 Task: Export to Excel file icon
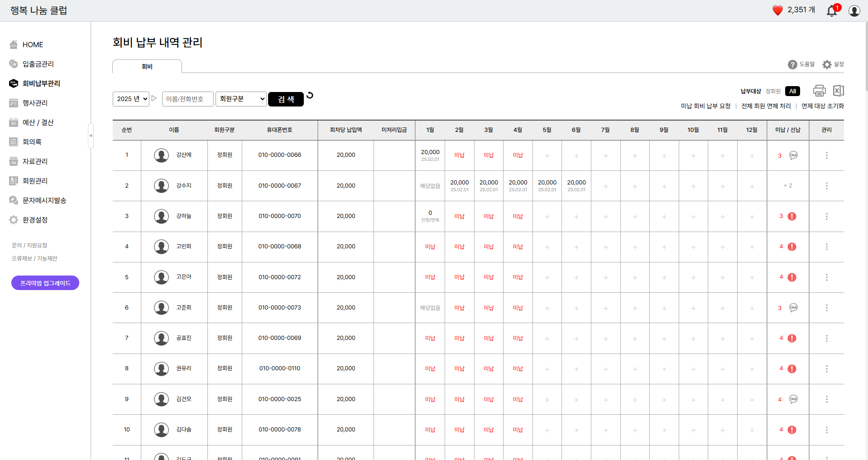(838, 91)
